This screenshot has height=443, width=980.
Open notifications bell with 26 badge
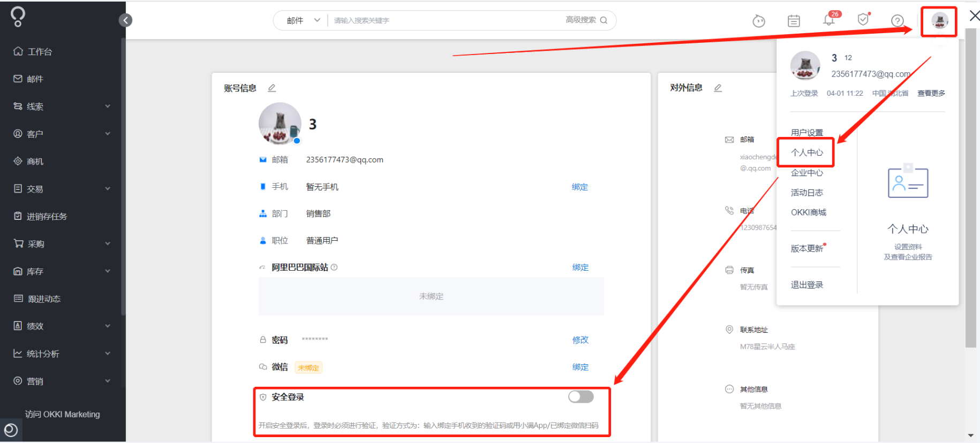click(x=828, y=20)
